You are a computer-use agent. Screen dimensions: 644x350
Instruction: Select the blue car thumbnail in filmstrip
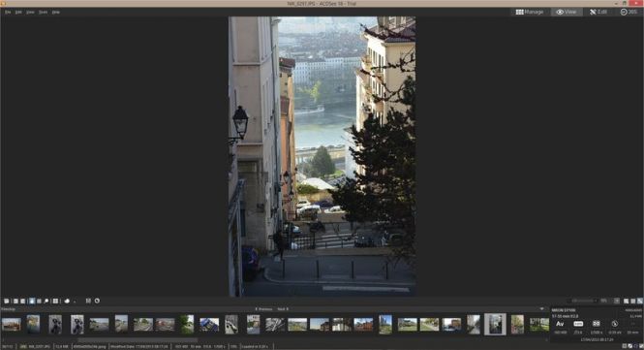pyautogui.click(x=209, y=325)
